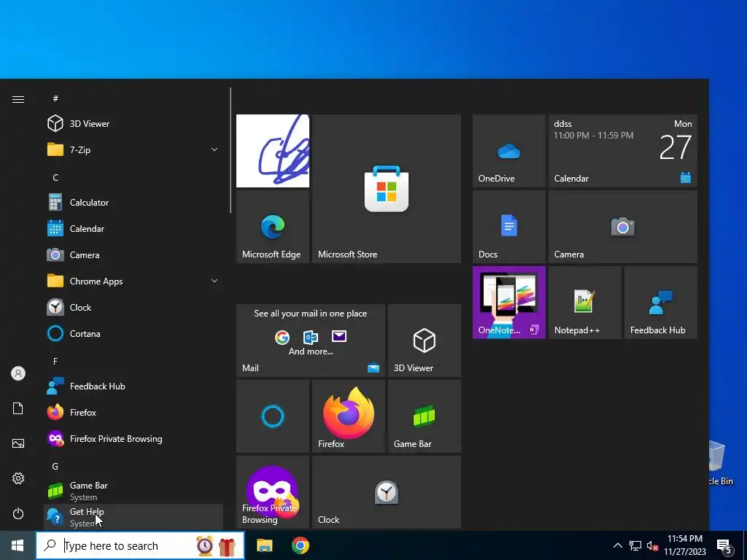Open Settings gear in the Start sidebar
747x560 pixels.
pyautogui.click(x=18, y=478)
